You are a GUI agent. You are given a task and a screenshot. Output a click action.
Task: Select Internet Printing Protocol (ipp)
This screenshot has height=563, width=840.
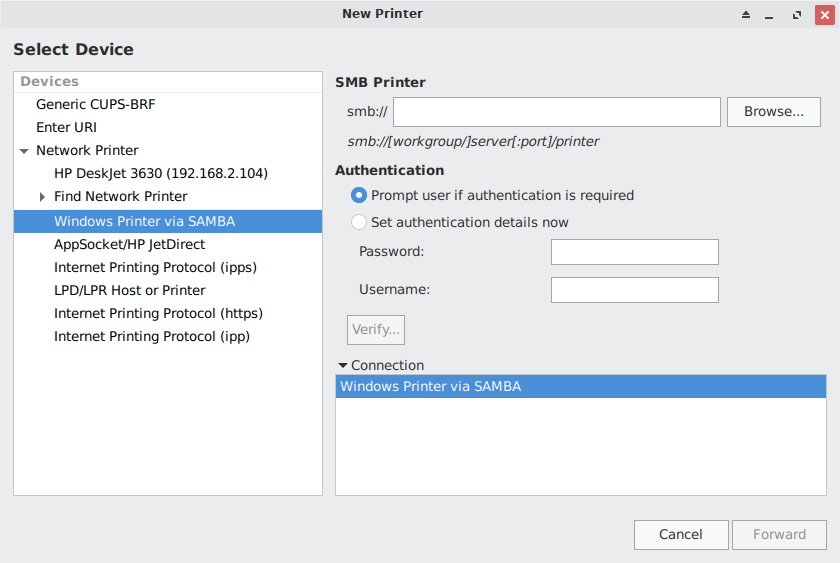[x=152, y=336]
